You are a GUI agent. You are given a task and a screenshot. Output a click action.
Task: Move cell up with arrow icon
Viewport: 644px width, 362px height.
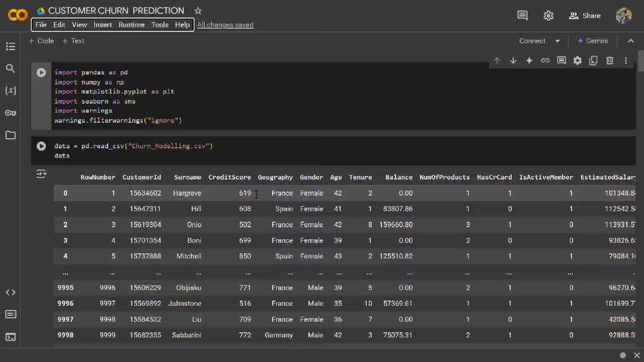click(x=497, y=60)
